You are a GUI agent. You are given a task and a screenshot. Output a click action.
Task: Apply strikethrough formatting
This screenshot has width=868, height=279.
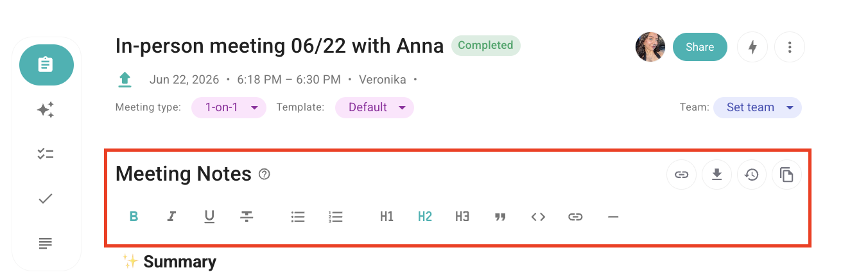247,217
